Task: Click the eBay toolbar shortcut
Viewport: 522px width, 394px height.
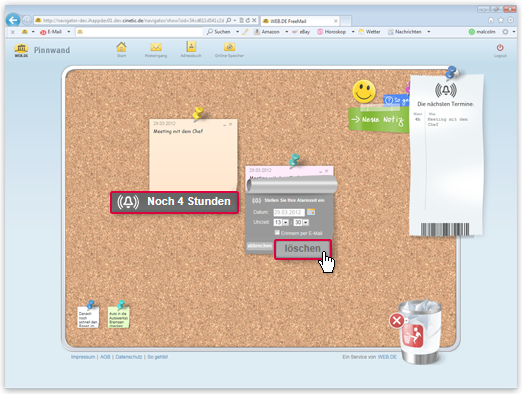Action: point(301,32)
